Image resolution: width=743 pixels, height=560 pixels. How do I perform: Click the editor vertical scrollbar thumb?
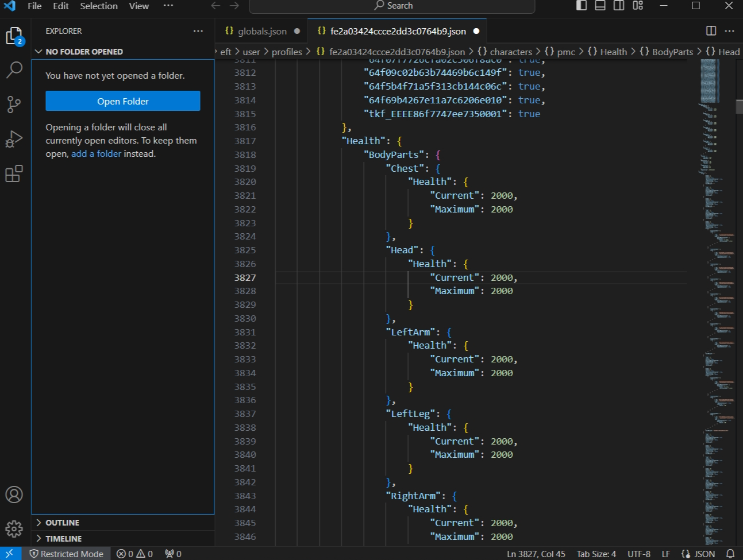point(739,107)
